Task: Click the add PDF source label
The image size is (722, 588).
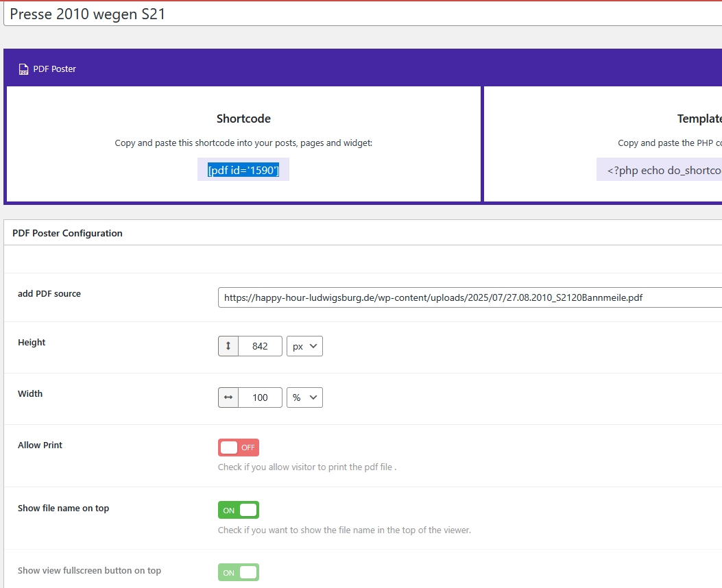Action: click(x=49, y=293)
